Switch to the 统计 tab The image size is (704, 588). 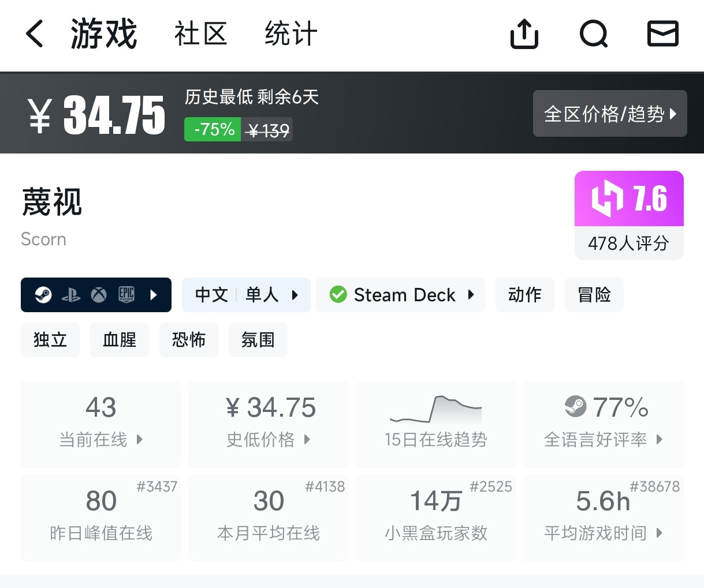pyautogui.click(x=291, y=33)
